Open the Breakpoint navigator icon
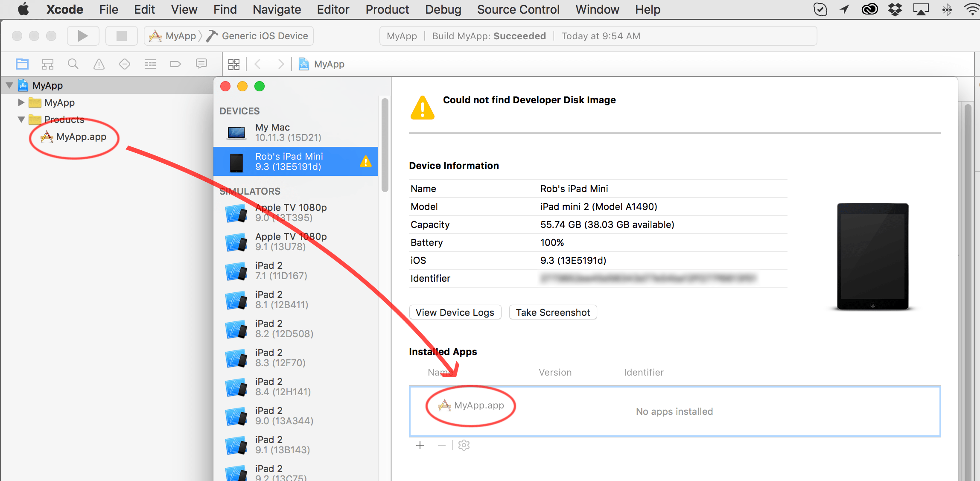 click(x=175, y=64)
